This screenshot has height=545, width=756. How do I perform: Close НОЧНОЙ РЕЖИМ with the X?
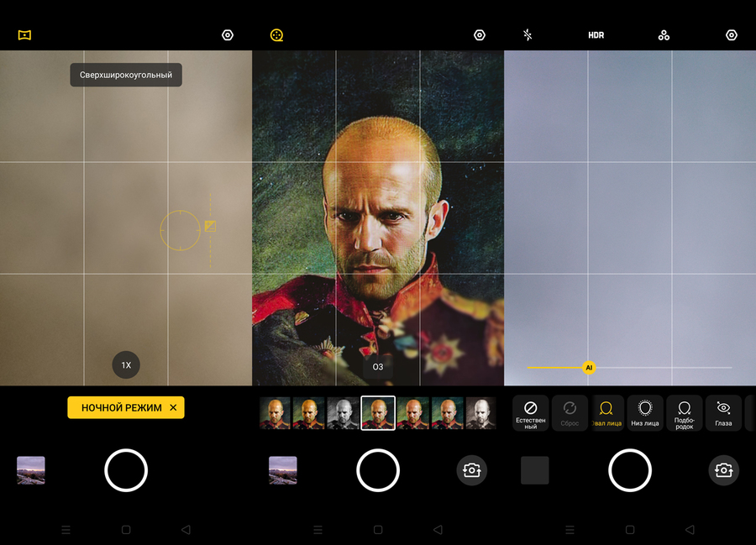(x=174, y=407)
